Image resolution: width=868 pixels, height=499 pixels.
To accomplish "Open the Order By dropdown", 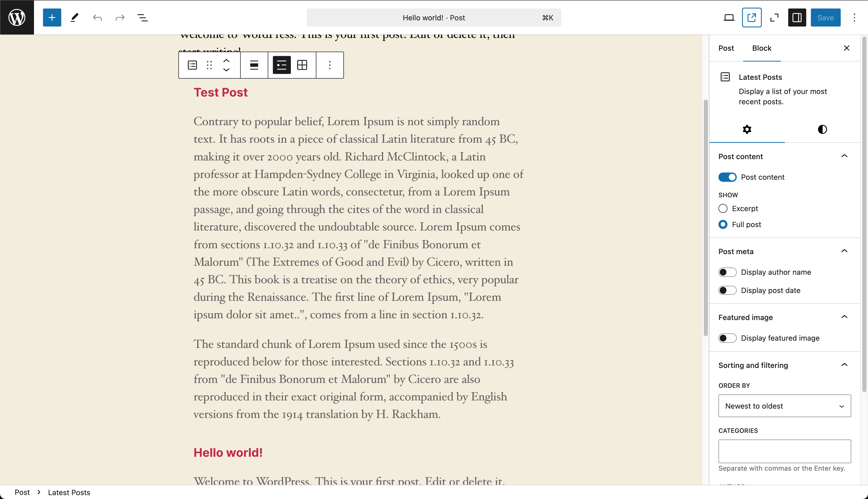I will [x=784, y=406].
